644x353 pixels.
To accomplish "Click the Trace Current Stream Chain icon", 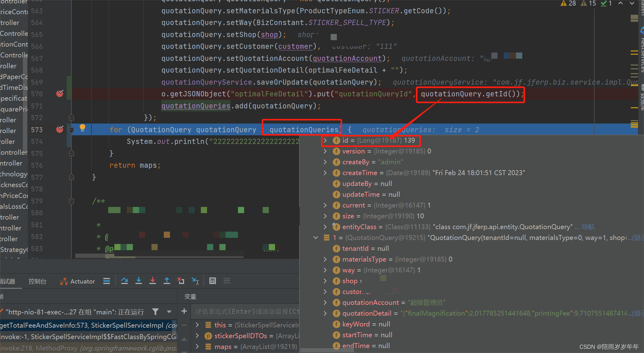I will 227,281.
